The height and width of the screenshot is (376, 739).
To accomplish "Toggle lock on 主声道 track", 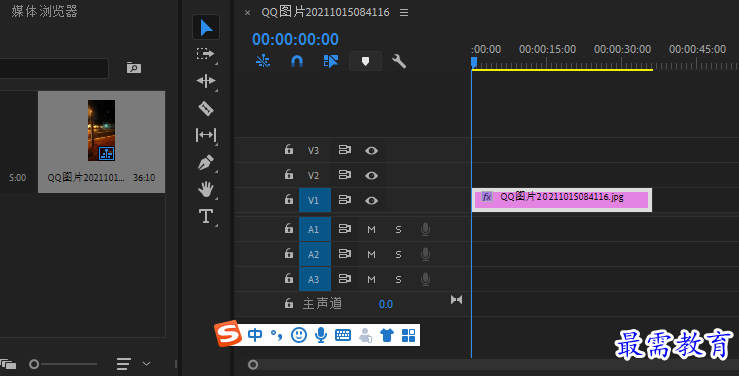I will pos(289,303).
